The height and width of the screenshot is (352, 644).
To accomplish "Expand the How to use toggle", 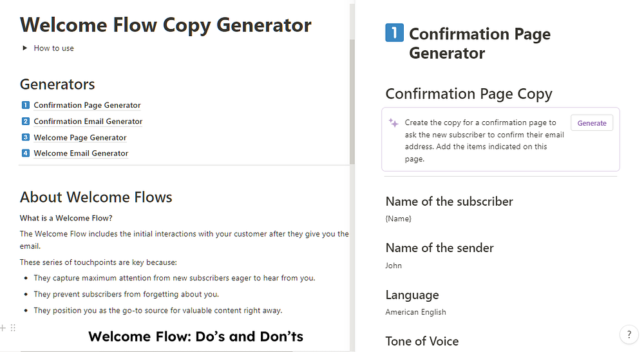I will (24, 48).
